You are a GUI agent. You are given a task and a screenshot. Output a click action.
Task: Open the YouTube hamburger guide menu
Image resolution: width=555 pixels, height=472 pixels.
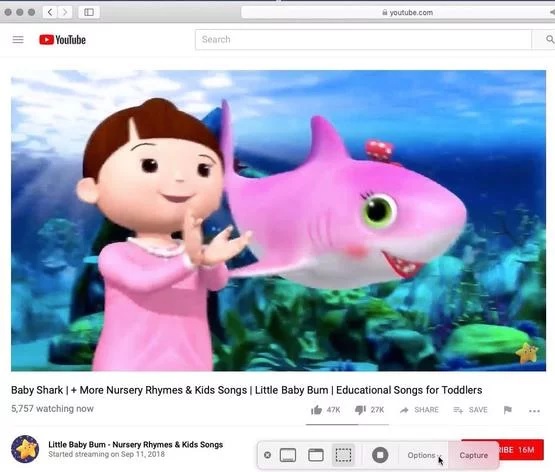click(18, 40)
